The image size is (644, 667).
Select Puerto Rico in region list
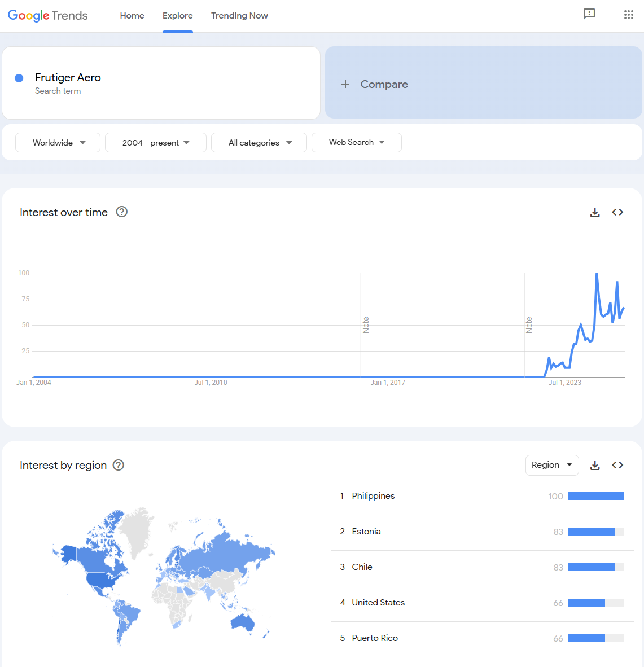(375, 638)
